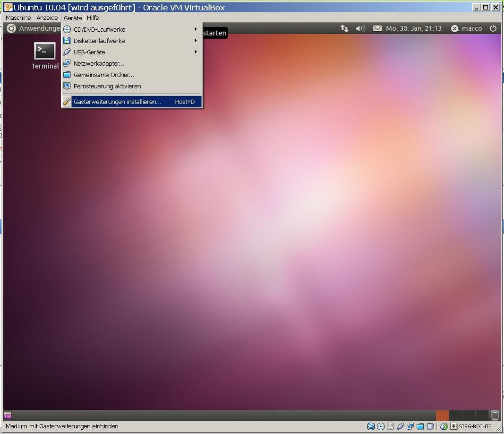Click the shared folders status bar icon
This screenshot has height=434, width=504.
click(420, 426)
